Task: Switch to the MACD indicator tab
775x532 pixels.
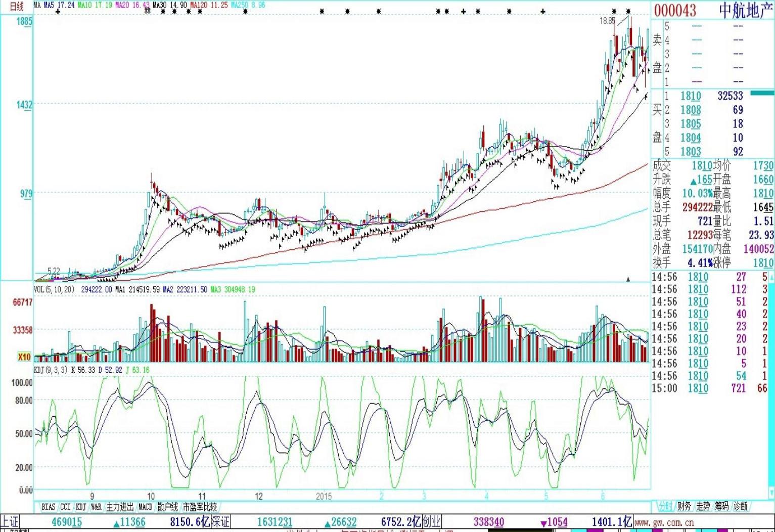Action: coord(145,507)
